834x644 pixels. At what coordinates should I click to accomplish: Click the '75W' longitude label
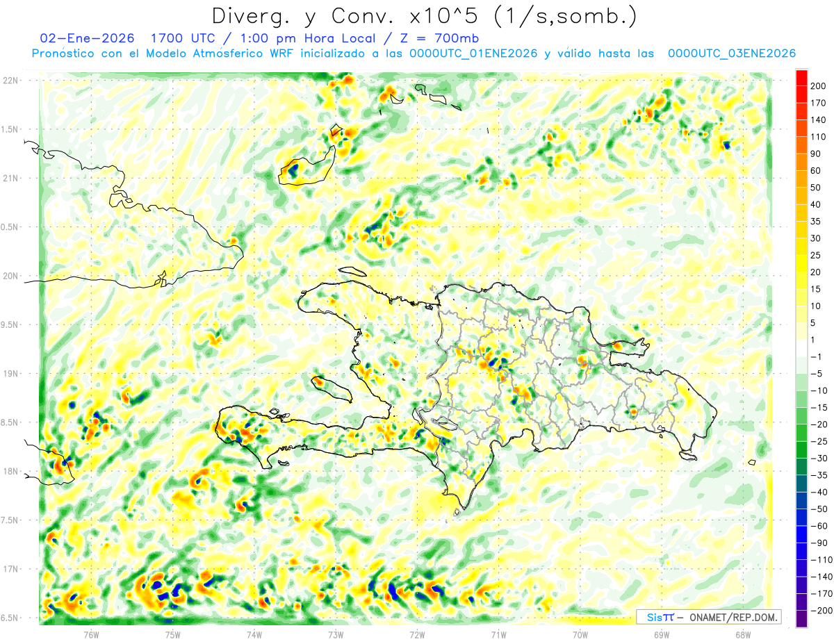[173, 634]
